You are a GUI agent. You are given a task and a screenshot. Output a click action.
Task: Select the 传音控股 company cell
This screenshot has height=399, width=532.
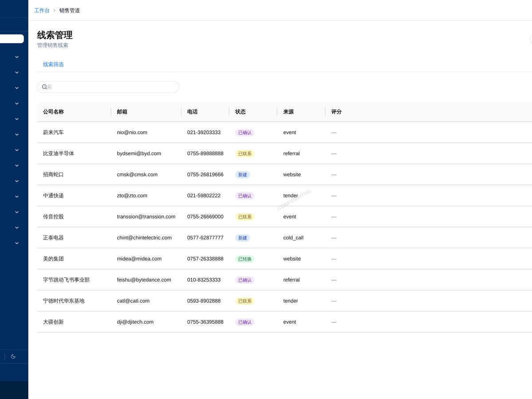[53, 217]
